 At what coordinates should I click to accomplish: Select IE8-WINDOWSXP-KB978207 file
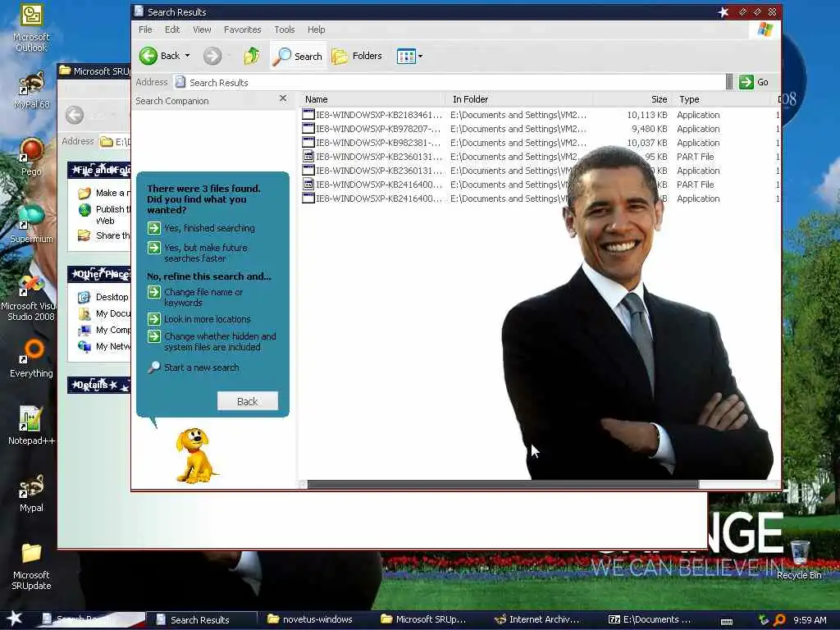pos(371,129)
